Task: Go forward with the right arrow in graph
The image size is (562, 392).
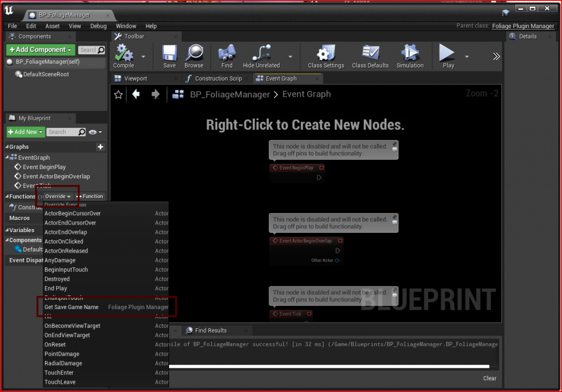Action: pos(155,94)
